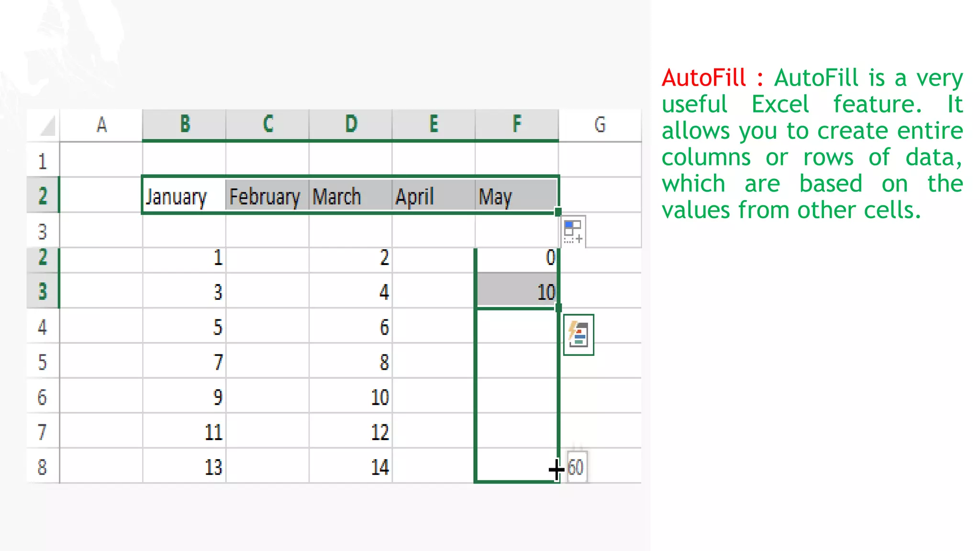980x551 pixels.
Task: Click the 60 fill preview tooltip
Action: [576, 467]
